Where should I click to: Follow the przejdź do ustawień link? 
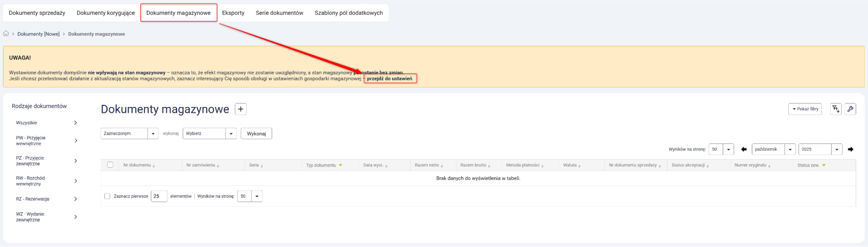click(389, 79)
